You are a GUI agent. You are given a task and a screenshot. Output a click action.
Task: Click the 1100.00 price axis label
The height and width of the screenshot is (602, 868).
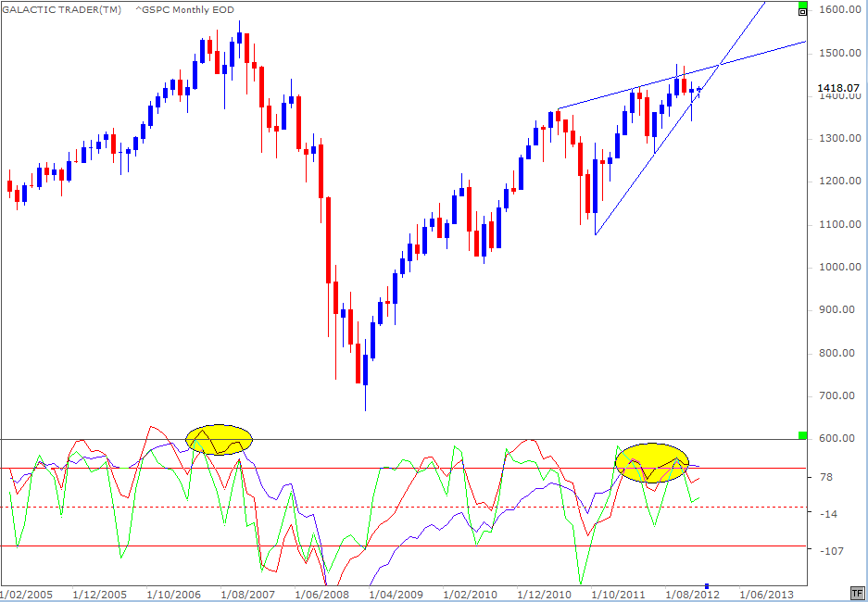(840, 225)
